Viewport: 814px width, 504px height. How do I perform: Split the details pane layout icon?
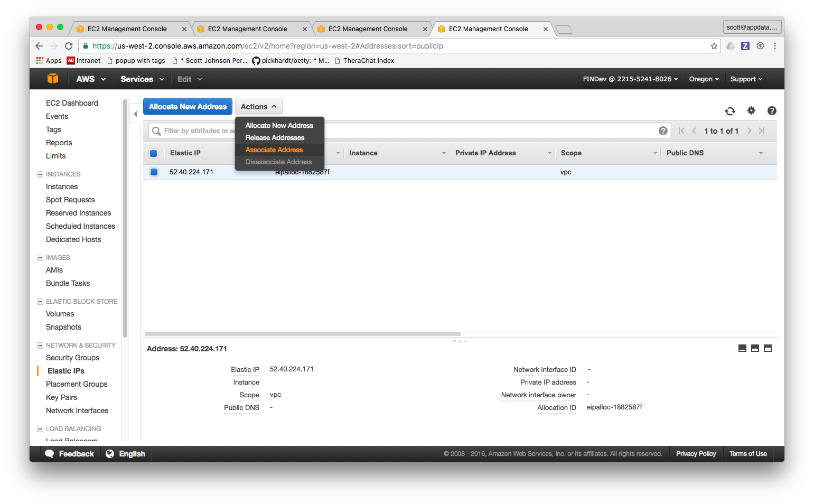coord(755,348)
